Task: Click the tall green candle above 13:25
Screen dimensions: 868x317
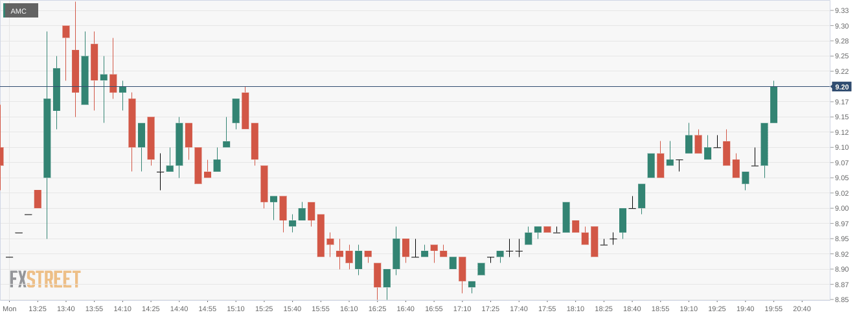Action: click(x=47, y=137)
